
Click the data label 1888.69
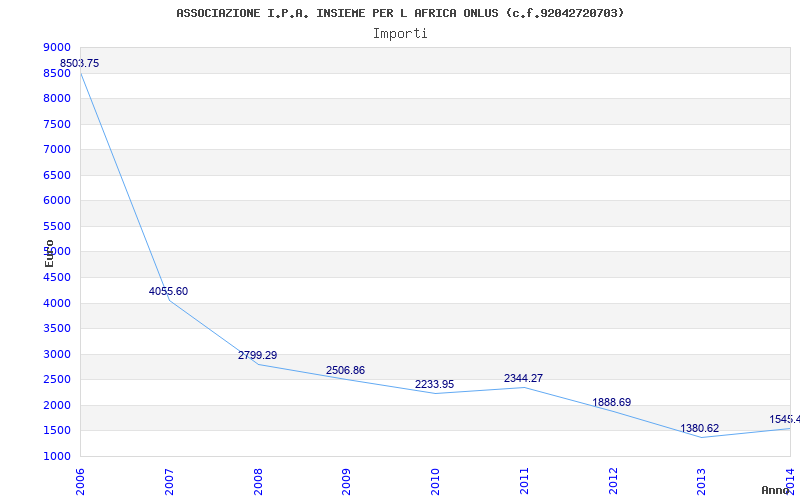click(612, 402)
